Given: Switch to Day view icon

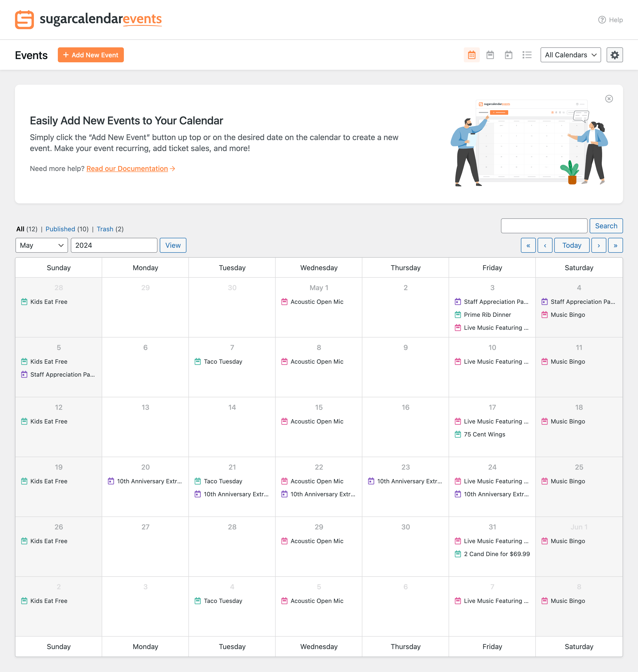Looking at the screenshot, I should point(508,55).
